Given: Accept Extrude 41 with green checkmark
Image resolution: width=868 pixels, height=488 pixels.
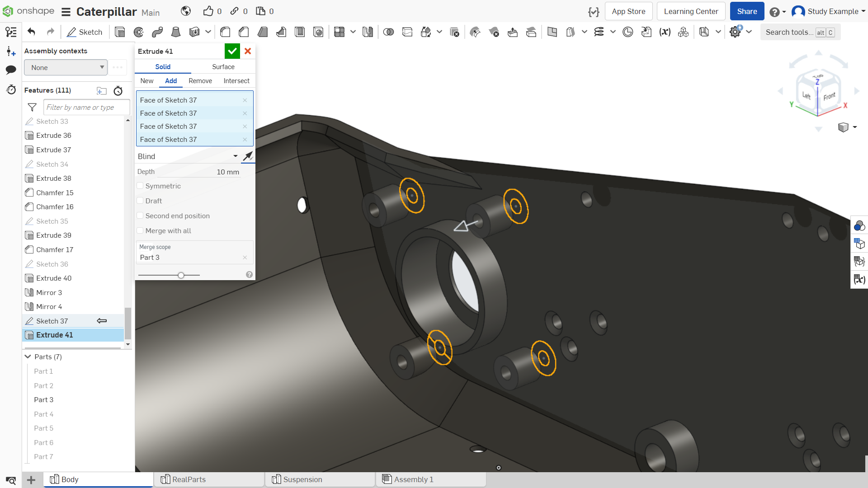Looking at the screenshot, I should coord(232,51).
